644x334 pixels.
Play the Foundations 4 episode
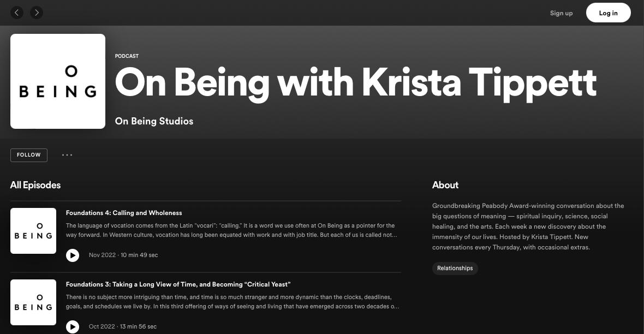pos(73,255)
